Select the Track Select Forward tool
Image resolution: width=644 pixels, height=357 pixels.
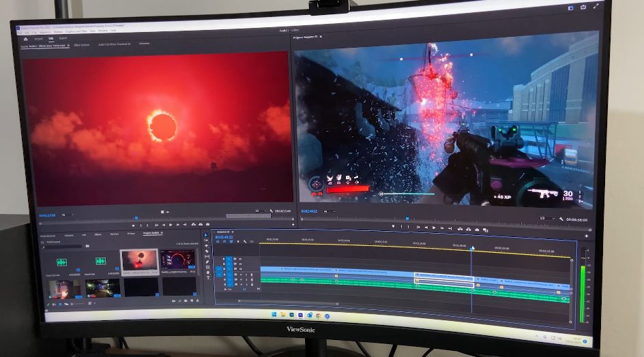(x=206, y=240)
